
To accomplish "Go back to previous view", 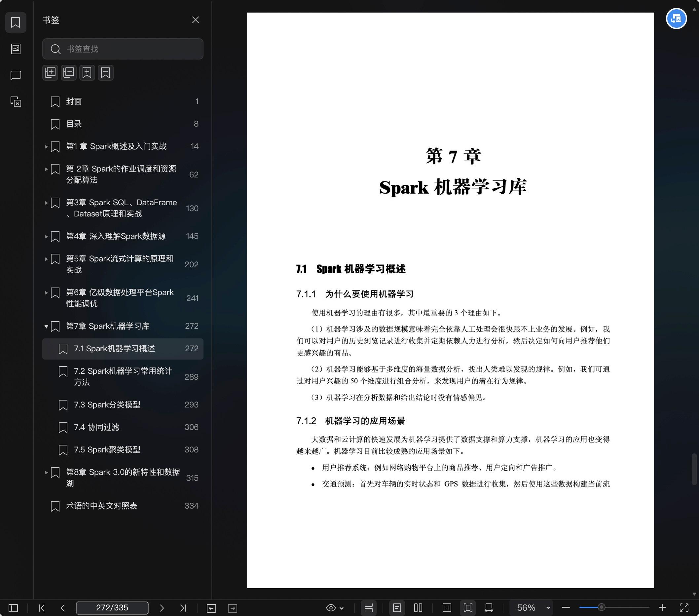I will click(x=211, y=608).
